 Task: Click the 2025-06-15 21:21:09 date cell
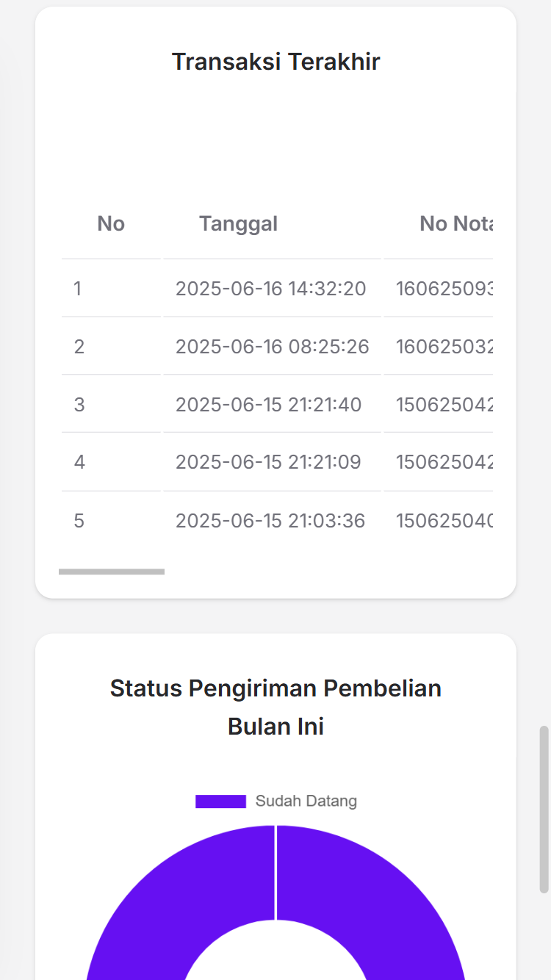(268, 463)
